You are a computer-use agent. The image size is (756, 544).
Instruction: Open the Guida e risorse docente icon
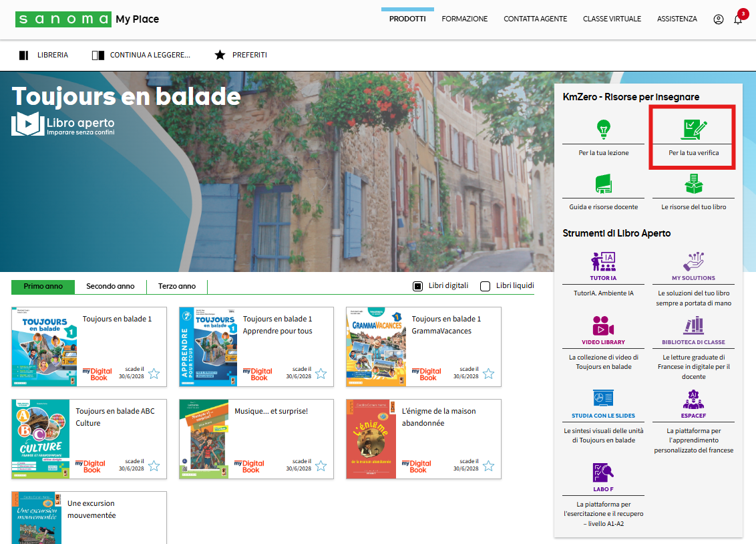[604, 184]
